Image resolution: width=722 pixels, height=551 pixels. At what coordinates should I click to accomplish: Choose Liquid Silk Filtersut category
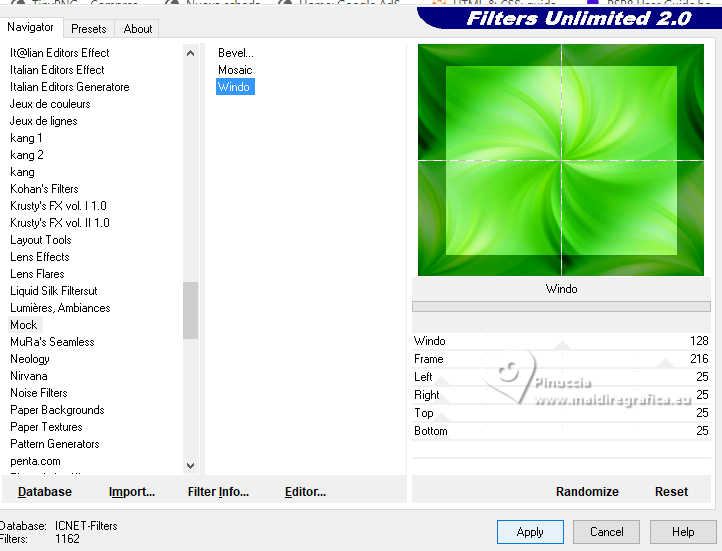53,291
